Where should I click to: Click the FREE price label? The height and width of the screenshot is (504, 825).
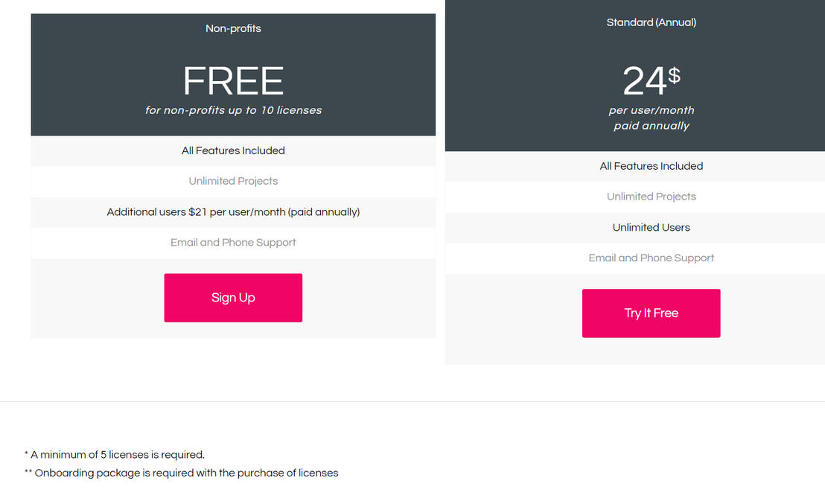[x=233, y=82]
